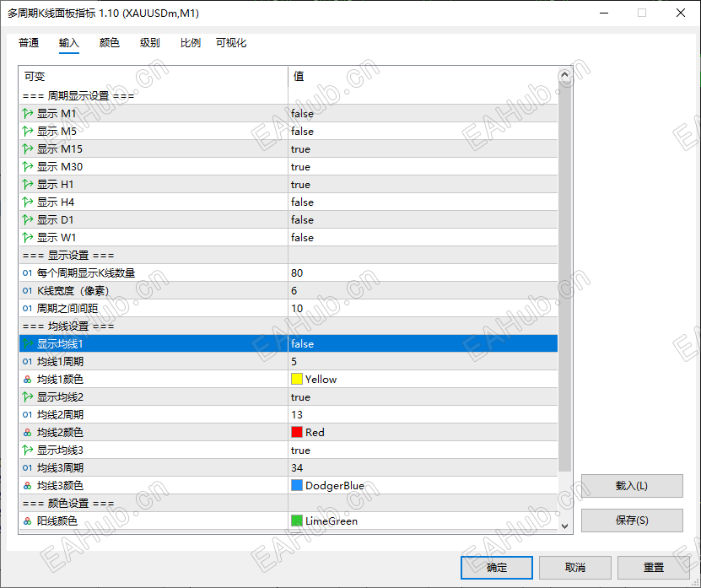Click the integer icon beside K线宽度（像素）
701x588 pixels.
tap(27, 291)
